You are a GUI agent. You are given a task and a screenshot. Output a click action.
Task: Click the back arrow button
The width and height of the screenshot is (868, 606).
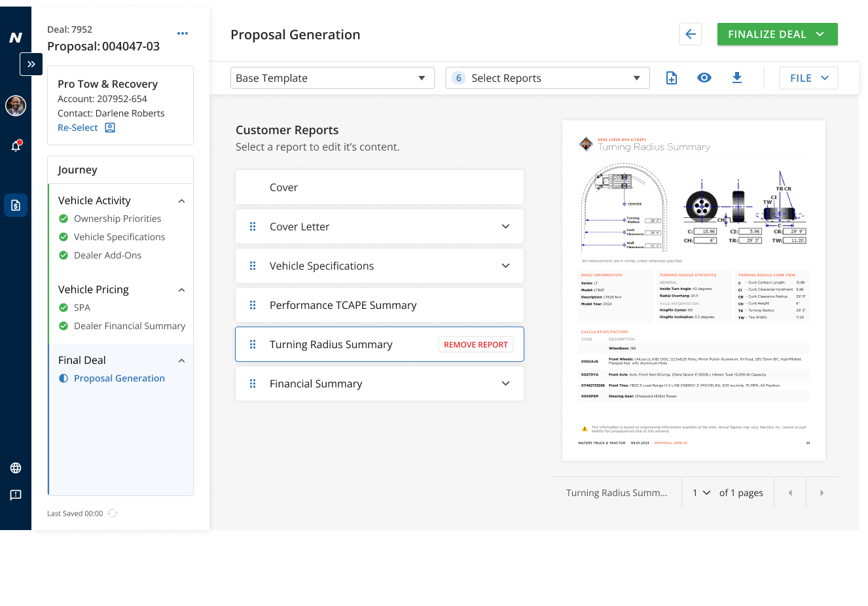pyautogui.click(x=691, y=34)
